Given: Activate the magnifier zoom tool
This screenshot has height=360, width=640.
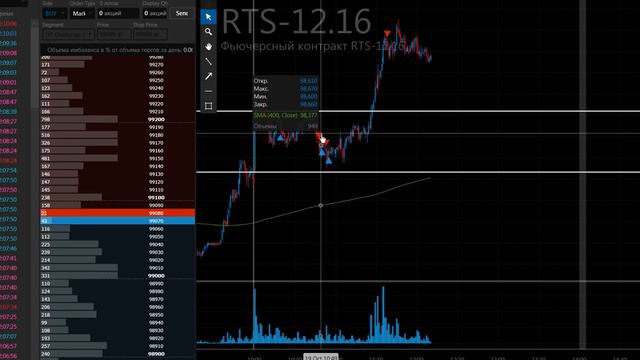Looking at the screenshot, I should pyautogui.click(x=209, y=32).
